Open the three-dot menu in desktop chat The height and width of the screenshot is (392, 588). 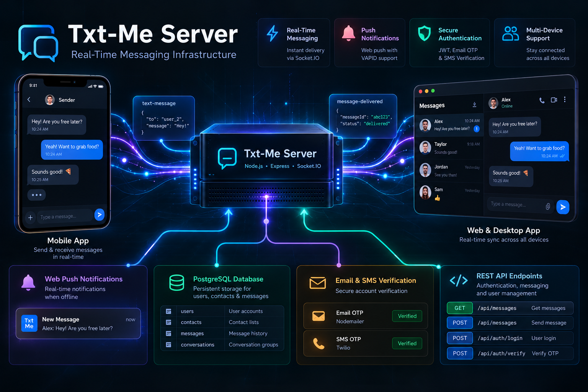tap(565, 100)
